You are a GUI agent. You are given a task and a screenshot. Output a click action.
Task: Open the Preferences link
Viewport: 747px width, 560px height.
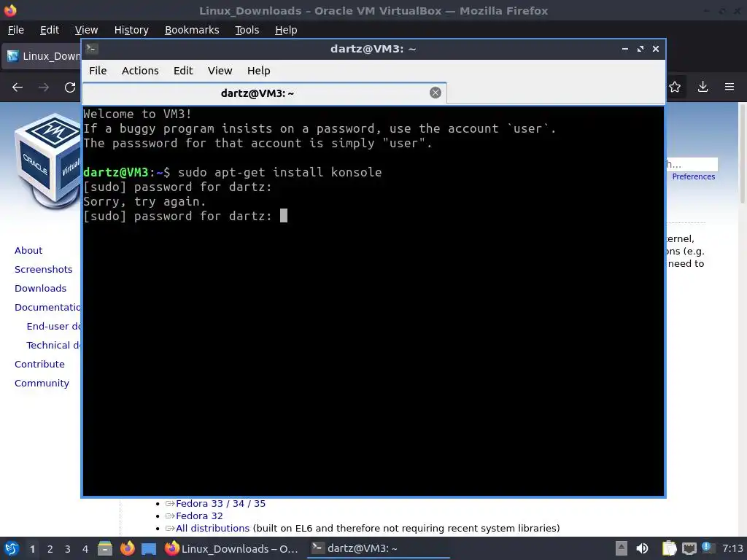693,176
